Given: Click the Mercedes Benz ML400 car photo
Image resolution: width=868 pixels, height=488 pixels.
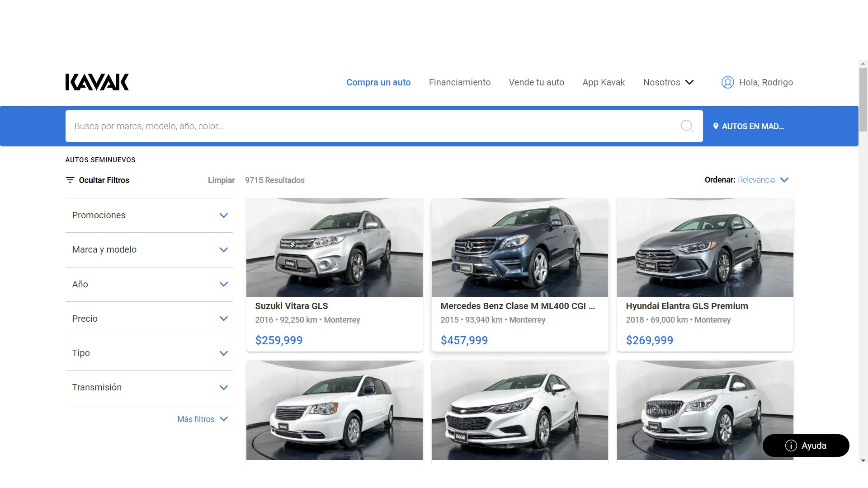Looking at the screenshot, I should click(x=520, y=248).
